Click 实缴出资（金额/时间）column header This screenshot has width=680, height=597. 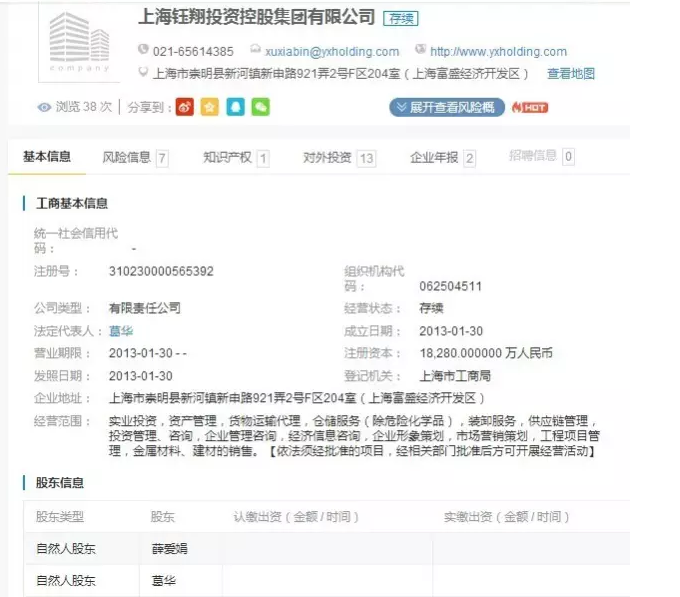pyautogui.click(x=507, y=517)
